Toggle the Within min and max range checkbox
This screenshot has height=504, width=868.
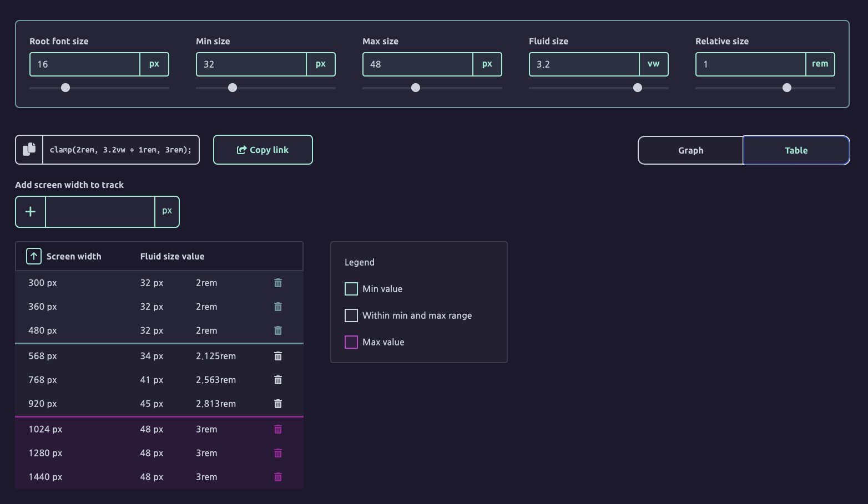351,315
